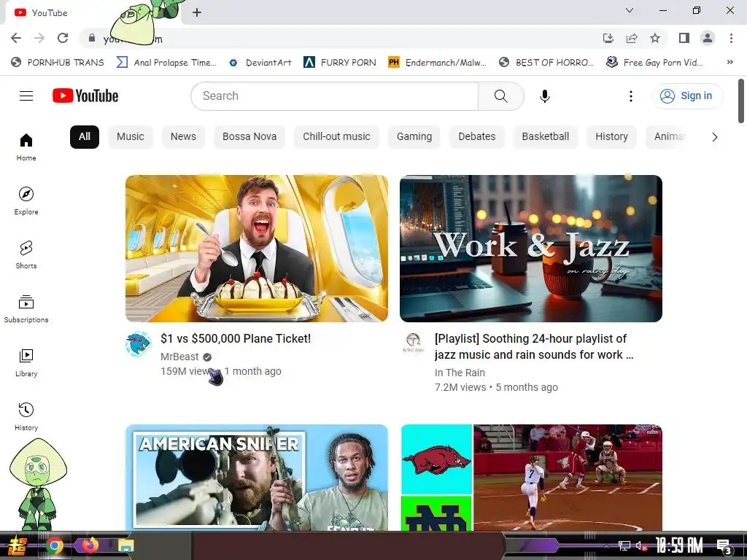Open the YouTube hamburger guide menu

(x=26, y=96)
